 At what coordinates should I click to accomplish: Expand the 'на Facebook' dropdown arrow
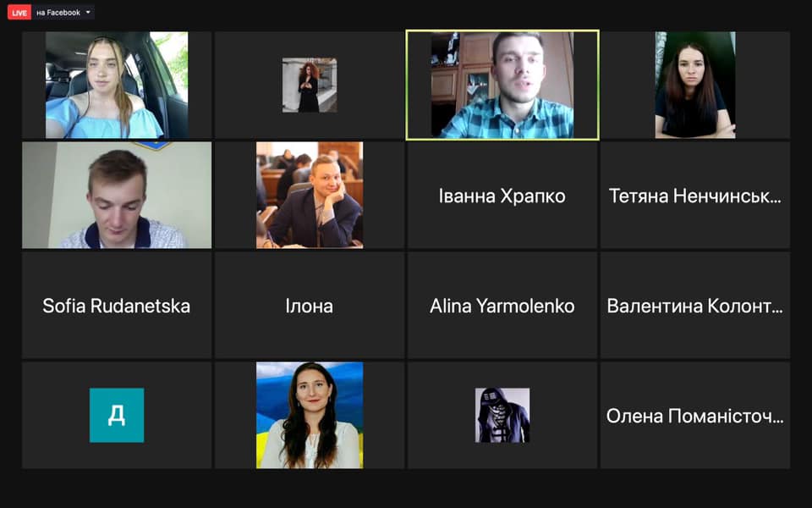(x=88, y=12)
